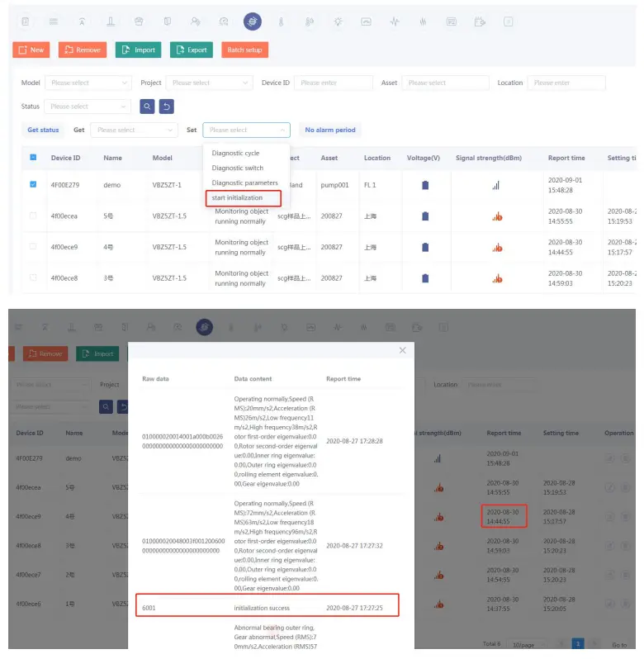The width and height of the screenshot is (644, 659).
Task: Click orange signal icon for 4f00ece6 in the dimmed table
Action: pos(439,604)
